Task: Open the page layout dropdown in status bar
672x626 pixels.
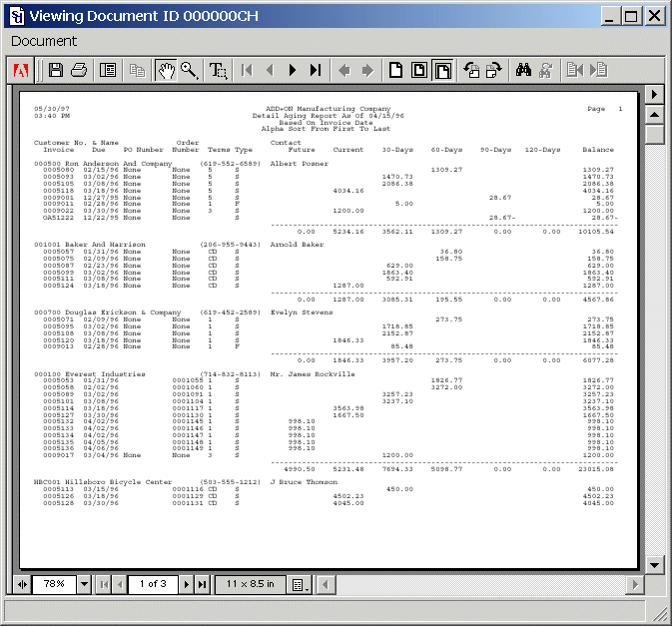Action: [298, 584]
